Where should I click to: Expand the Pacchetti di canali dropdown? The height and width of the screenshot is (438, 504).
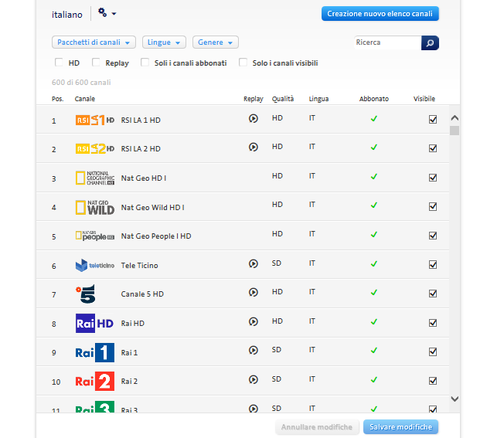(x=94, y=42)
